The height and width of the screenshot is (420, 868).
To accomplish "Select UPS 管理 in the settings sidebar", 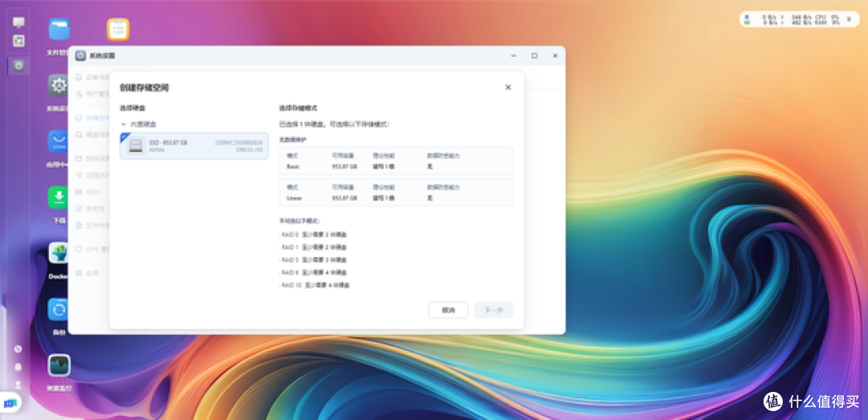I will [92, 249].
